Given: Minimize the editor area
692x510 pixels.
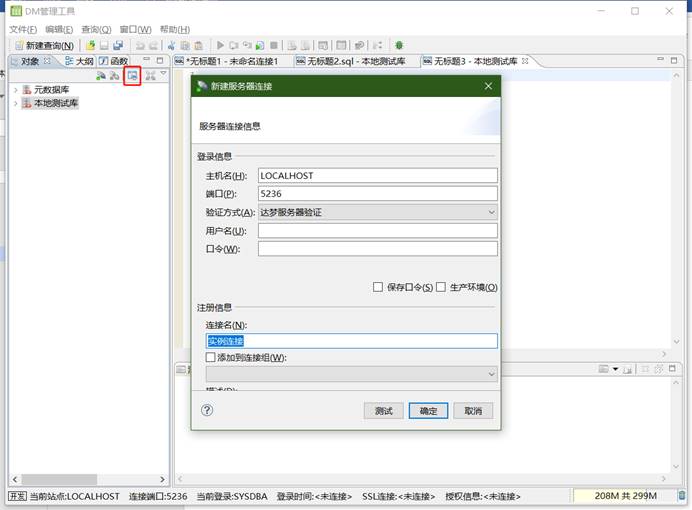Looking at the screenshot, I should [661, 59].
